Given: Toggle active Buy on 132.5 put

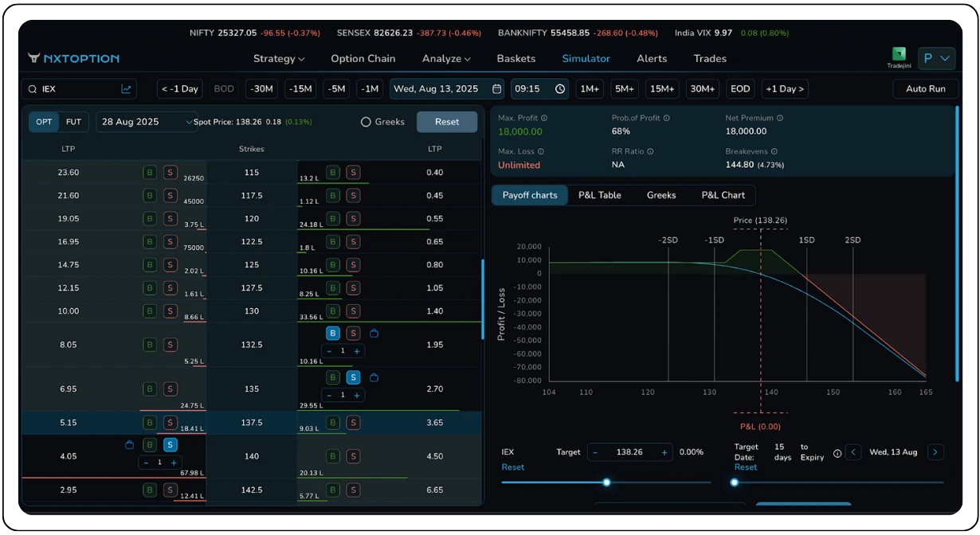Looking at the screenshot, I should [333, 334].
